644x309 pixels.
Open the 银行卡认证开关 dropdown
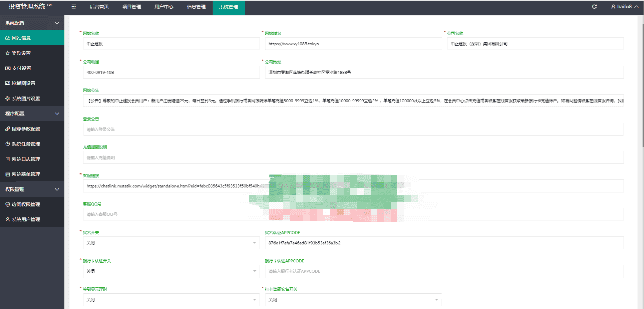pos(171,271)
